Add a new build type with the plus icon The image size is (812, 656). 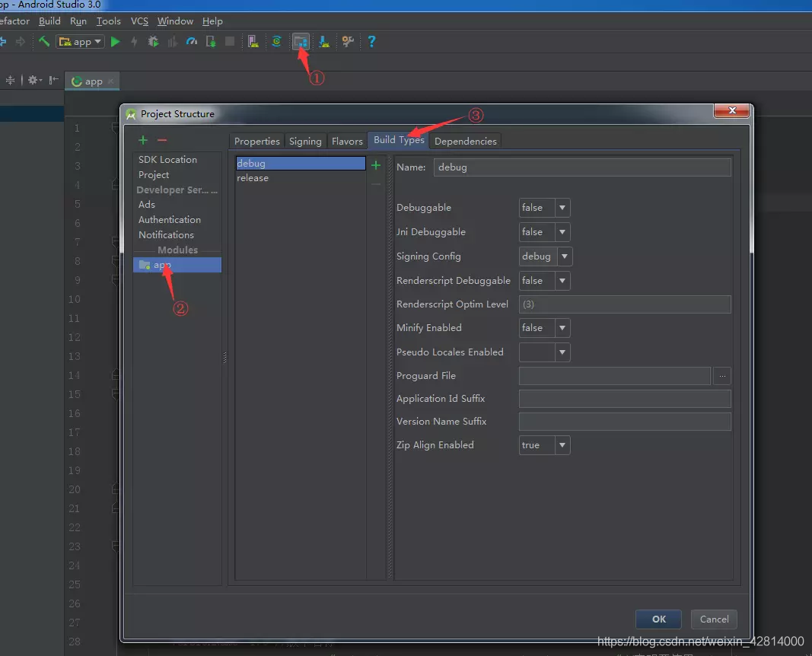[377, 163]
